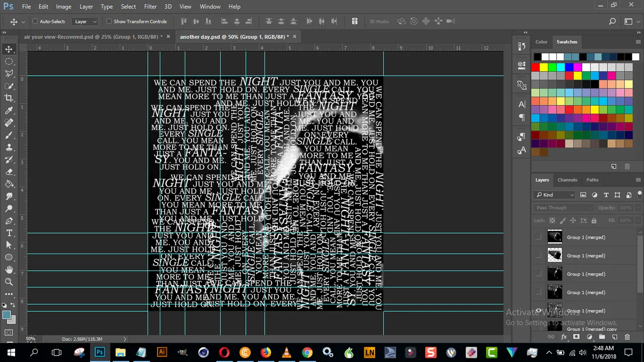
Task: Select the Zoom tool in the toolbox
Action: tap(9, 282)
